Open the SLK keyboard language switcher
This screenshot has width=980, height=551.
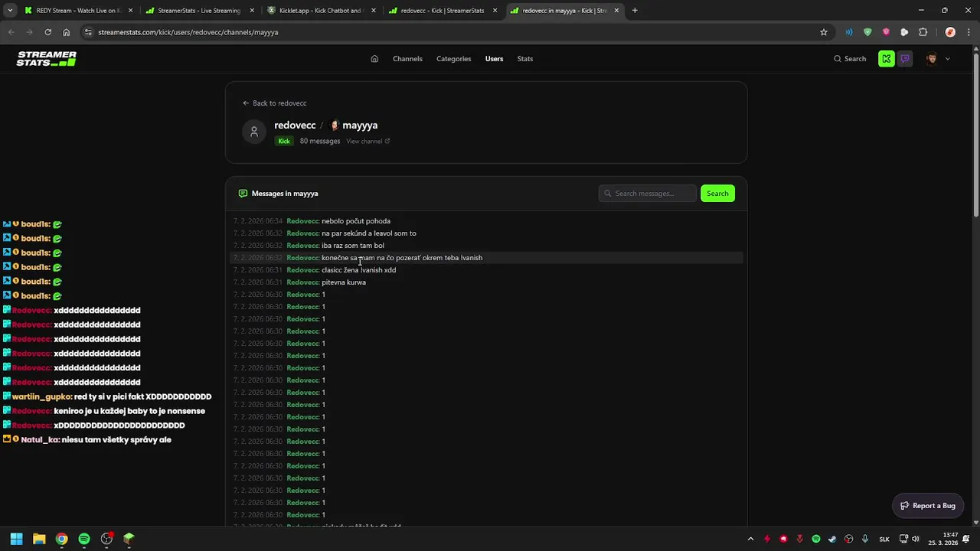click(884, 540)
